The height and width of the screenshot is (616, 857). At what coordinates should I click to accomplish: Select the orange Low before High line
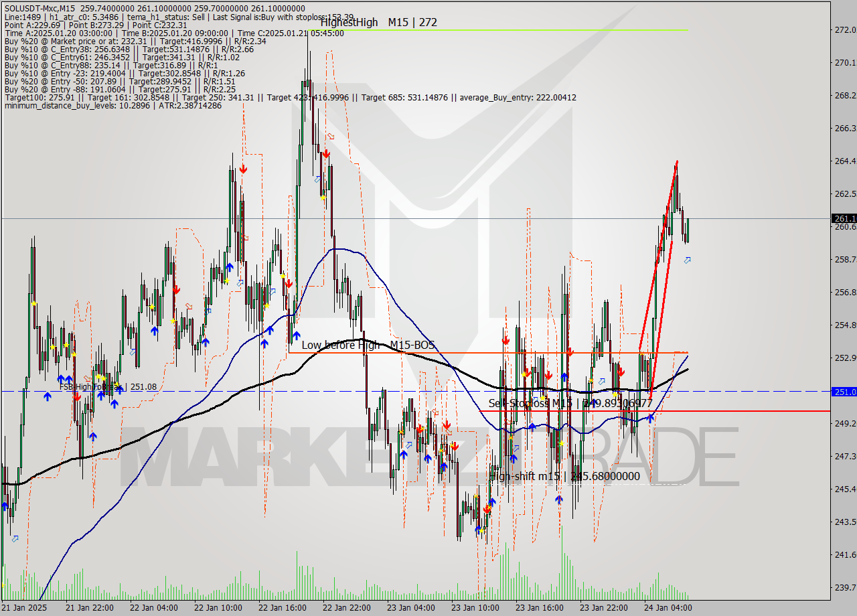(x=488, y=352)
